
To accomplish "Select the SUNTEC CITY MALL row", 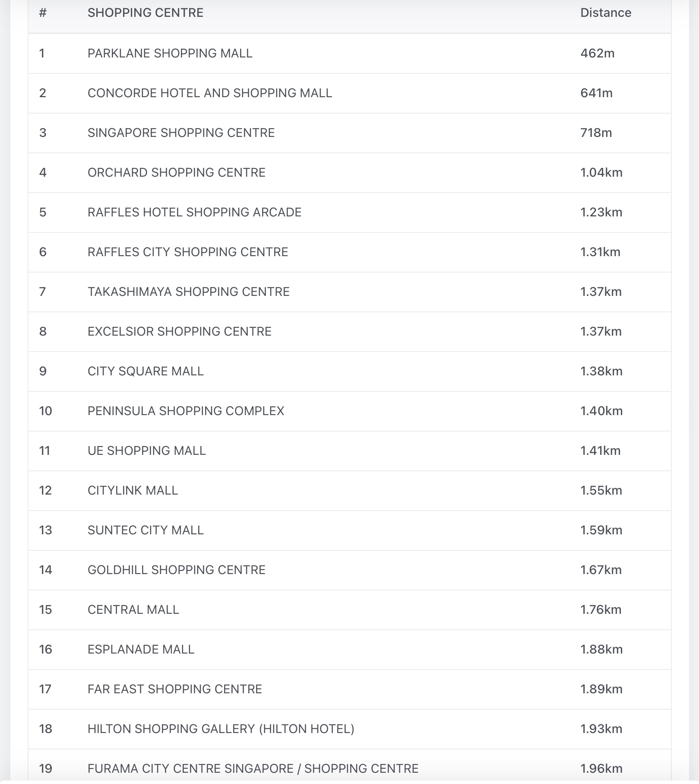I will click(145, 530).
